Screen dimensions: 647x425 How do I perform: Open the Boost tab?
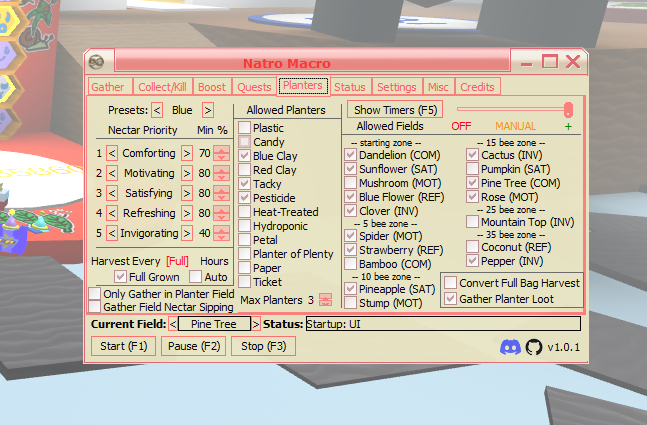click(x=212, y=87)
